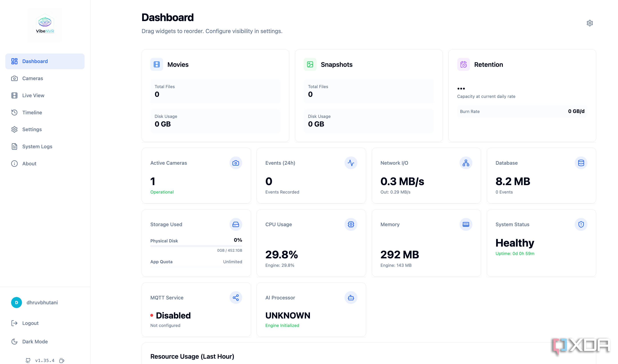Screen dimensions: 618x364
Task: Open dashboard settings gear icon
Action: click(590, 23)
